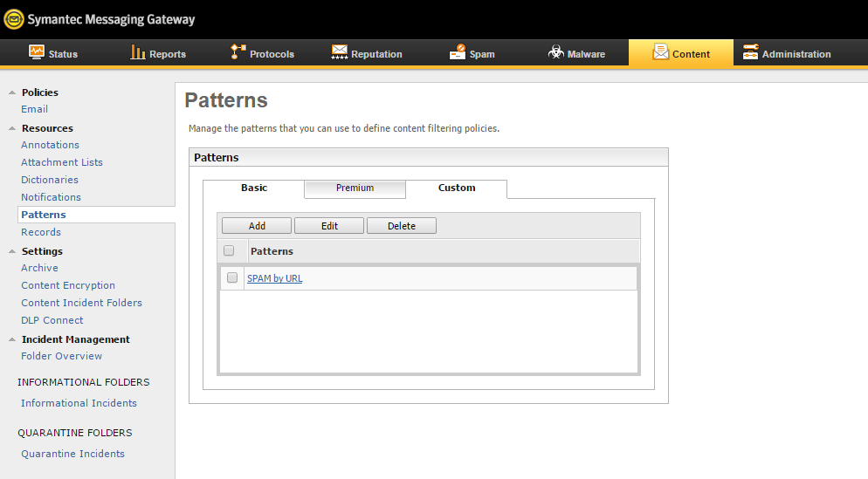Open DLP Connect settings
This screenshot has width=868, height=479.
tap(52, 320)
